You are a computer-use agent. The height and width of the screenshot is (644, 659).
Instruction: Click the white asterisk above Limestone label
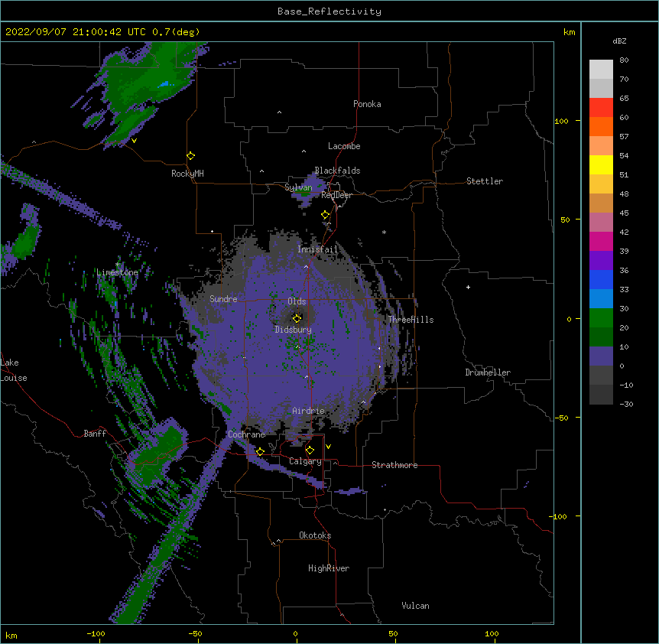coord(118,265)
